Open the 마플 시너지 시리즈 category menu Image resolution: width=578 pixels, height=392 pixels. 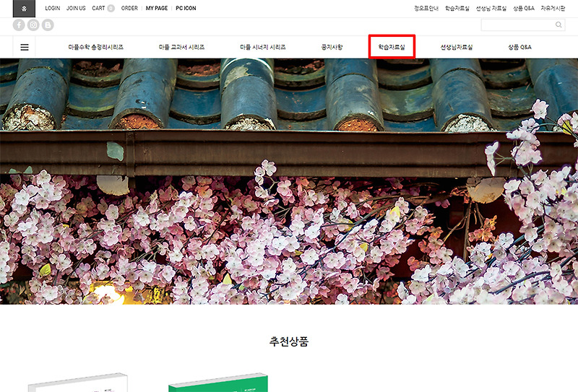click(263, 47)
